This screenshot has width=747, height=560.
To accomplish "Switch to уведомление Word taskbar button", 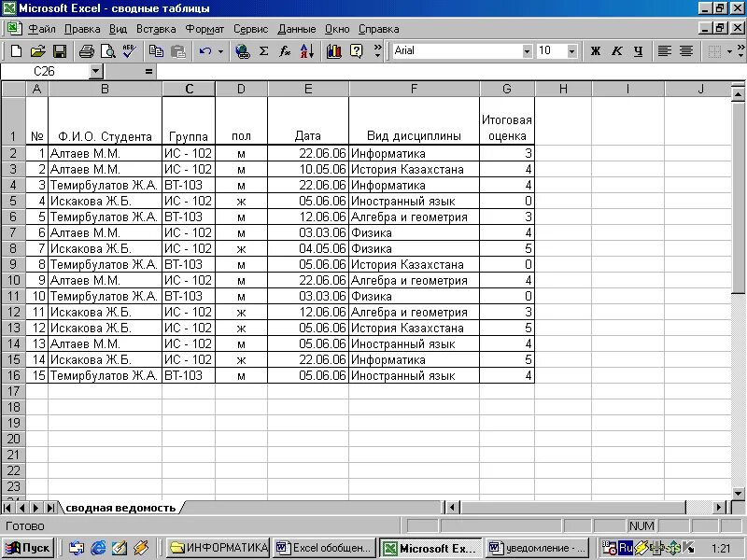I will pos(537,548).
